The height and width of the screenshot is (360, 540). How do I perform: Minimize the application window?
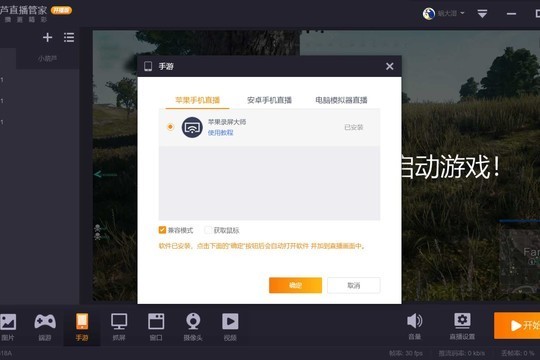click(x=511, y=14)
